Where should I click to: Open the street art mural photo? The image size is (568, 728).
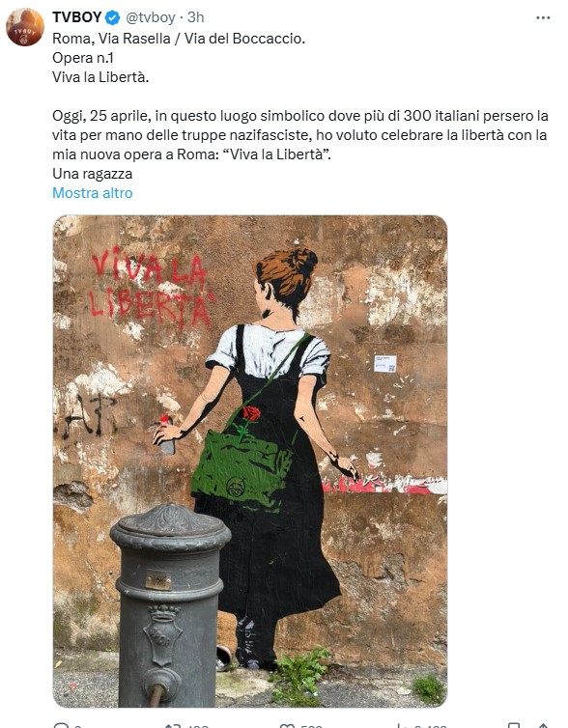[250, 462]
